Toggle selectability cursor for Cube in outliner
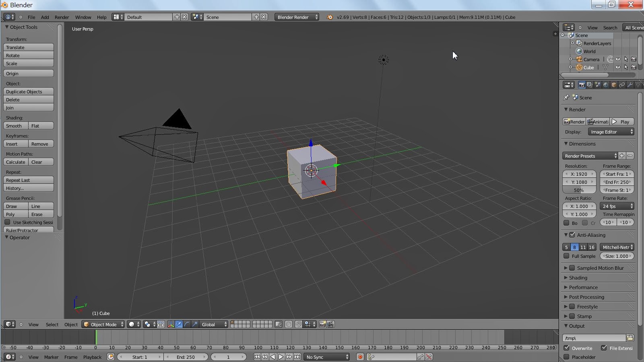This screenshot has height=362, width=644. tap(626, 67)
